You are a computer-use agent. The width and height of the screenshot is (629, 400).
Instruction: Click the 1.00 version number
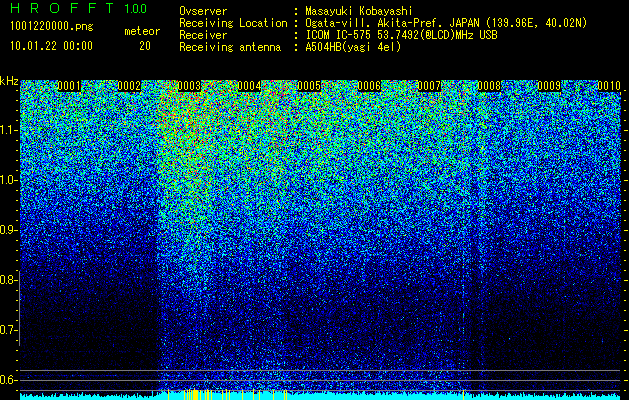[135, 9]
